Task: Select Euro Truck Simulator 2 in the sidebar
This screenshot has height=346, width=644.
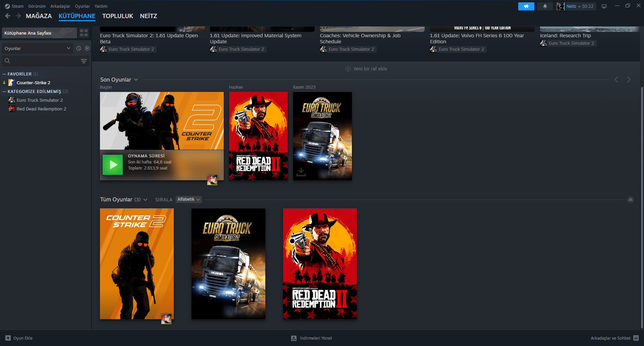Action: (x=40, y=100)
